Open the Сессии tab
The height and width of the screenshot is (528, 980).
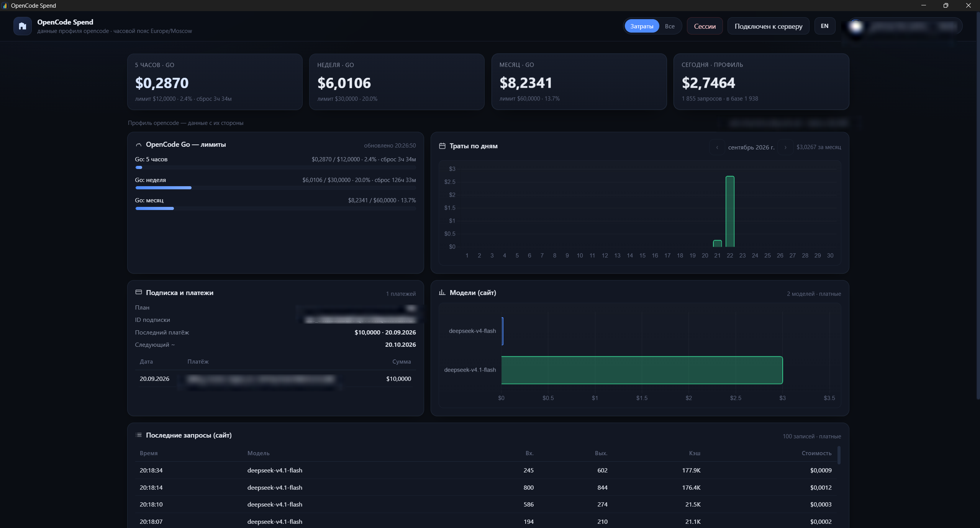point(705,26)
